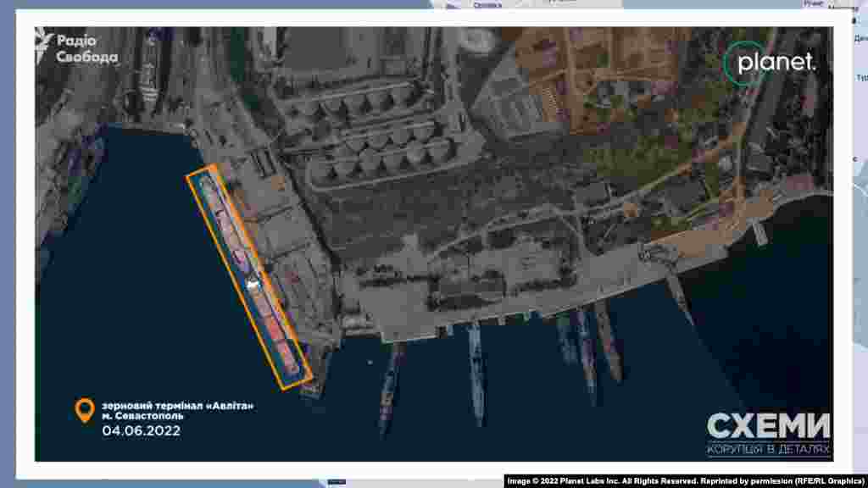Click the cluster of round grain silos

click(373, 136)
